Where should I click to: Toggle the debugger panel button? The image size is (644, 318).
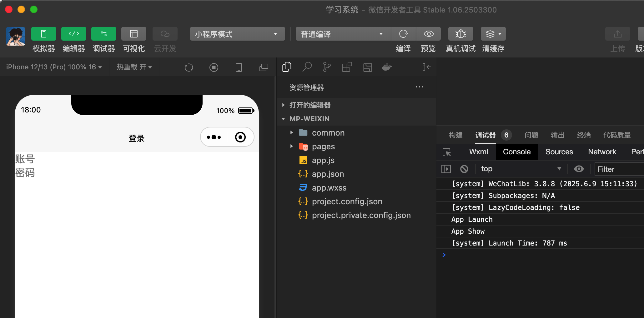(104, 34)
